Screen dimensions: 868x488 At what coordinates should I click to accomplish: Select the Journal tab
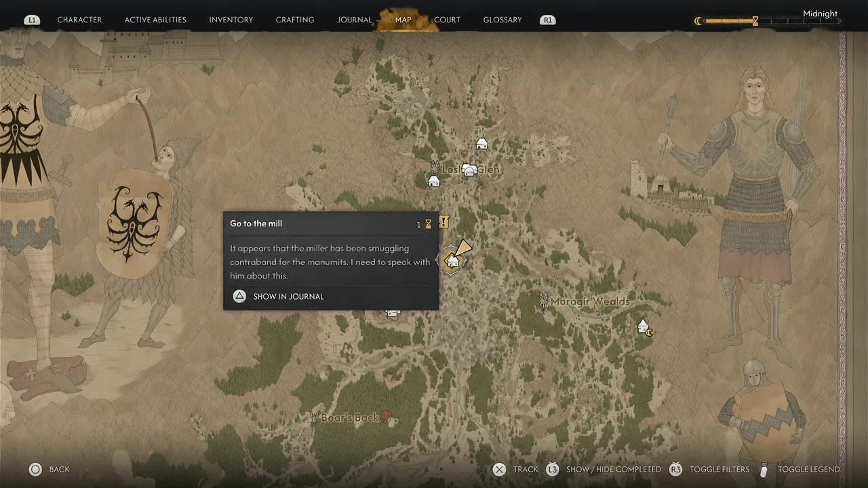[355, 20]
